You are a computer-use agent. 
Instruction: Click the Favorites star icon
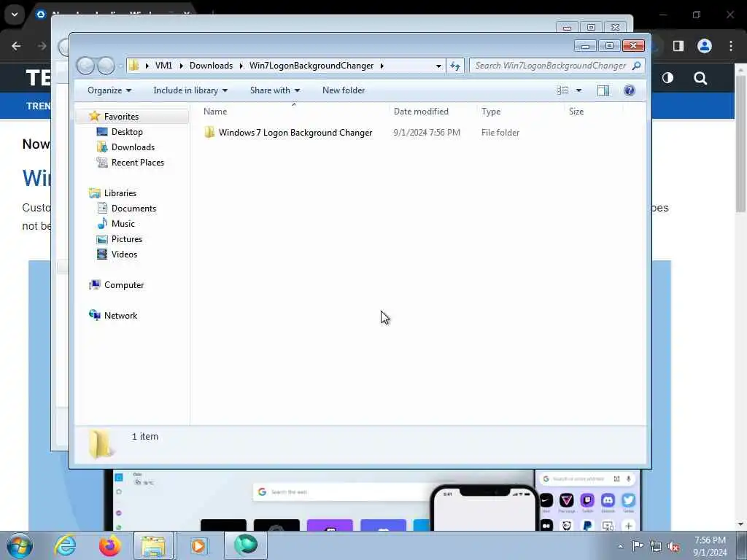pos(94,116)
